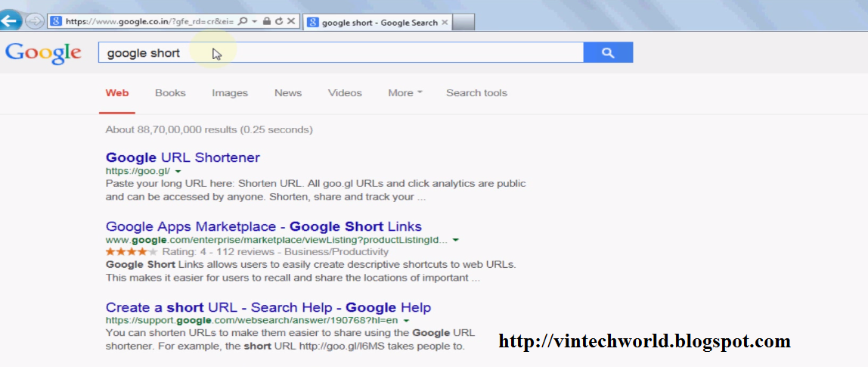Expand the arrow next to https://goo.gl/

point(178,171)
